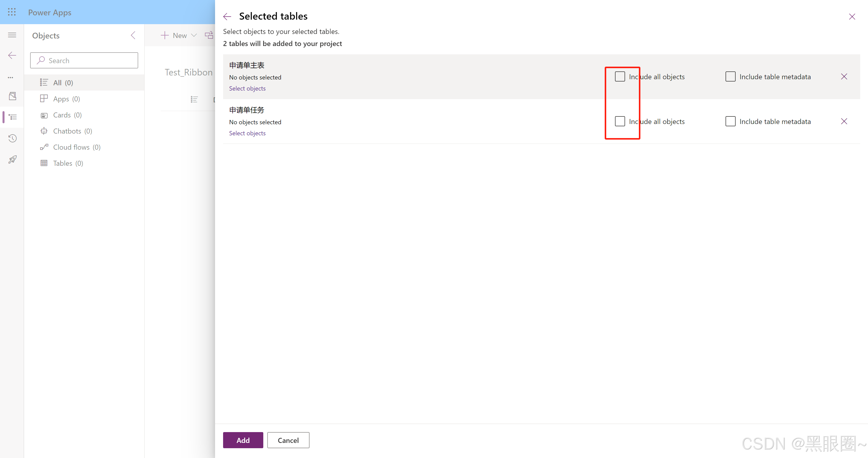868x458 pixels.
Task: Click the back arrow in left rail
Action: coord(12,55)
